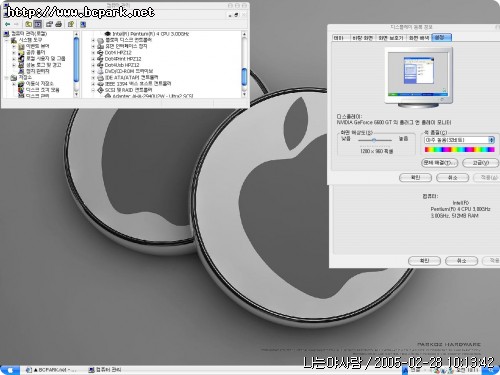Select the IDE ATA/ATAPI controller category icon
This screenshot has height=375, width=500.
[100, 77]
